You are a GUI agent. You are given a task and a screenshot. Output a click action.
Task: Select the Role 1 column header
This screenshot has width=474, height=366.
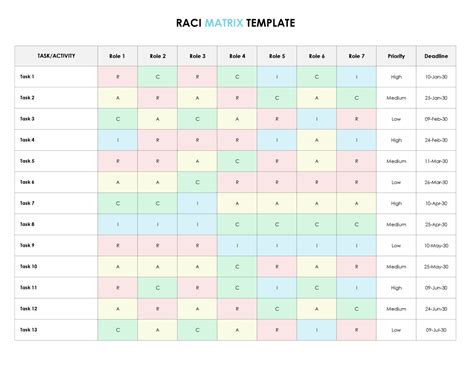point(117,56)
